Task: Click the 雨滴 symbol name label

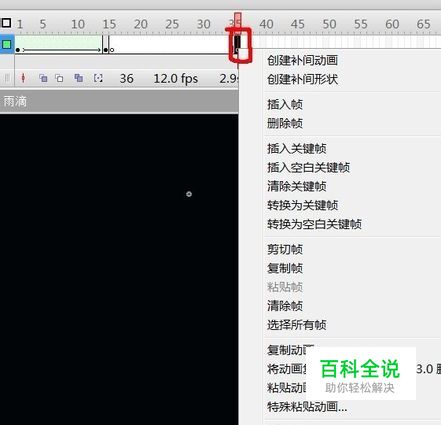Action: [x=15, y=101]
